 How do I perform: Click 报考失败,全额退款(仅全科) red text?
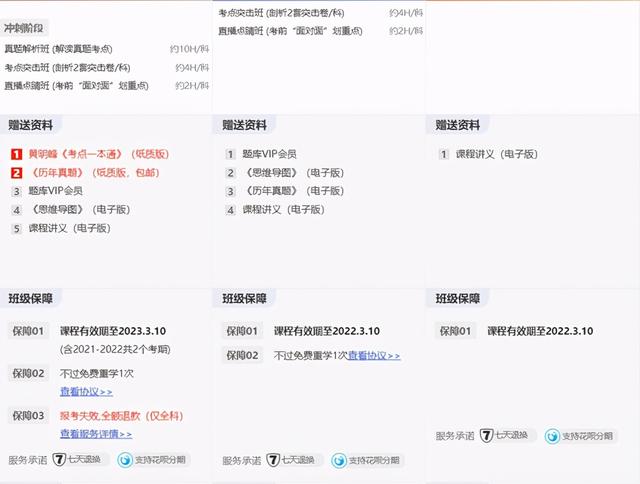pos(122,415)
